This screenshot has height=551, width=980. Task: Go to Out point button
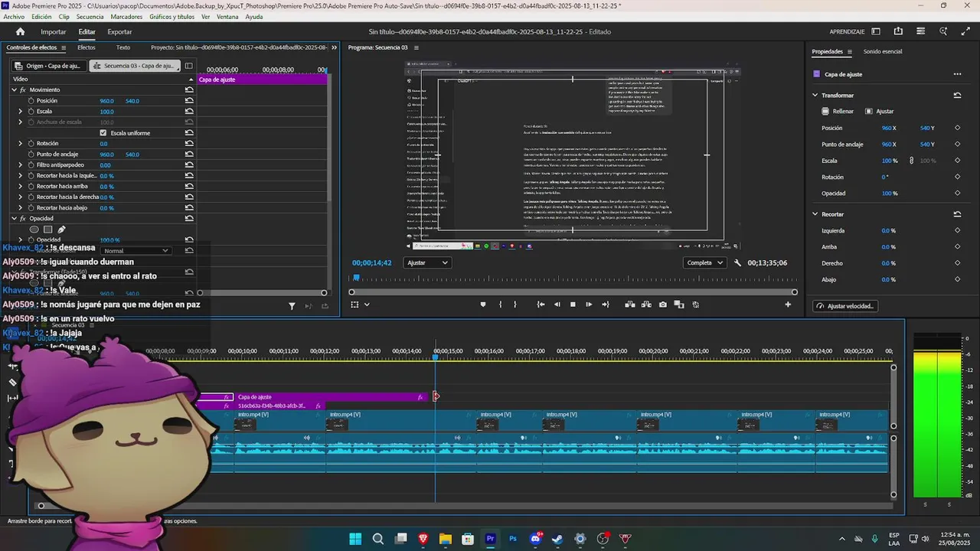[x=606, y=305]
